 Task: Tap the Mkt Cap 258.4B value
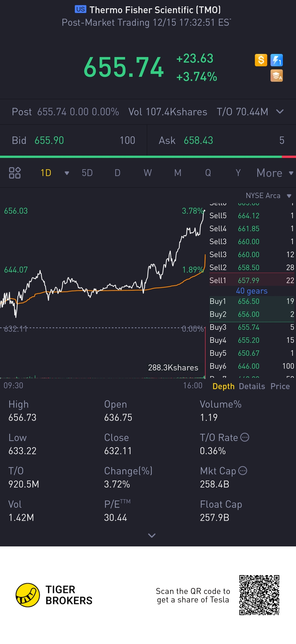tap(214, 484)
